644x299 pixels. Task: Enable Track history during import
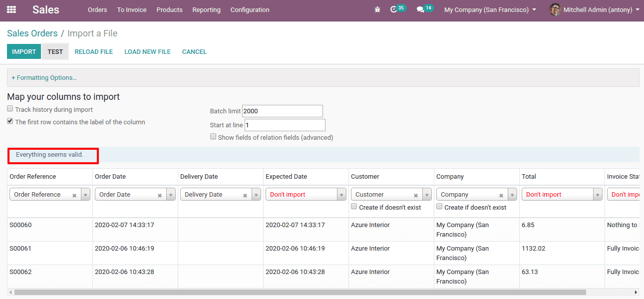pos(10,109)
